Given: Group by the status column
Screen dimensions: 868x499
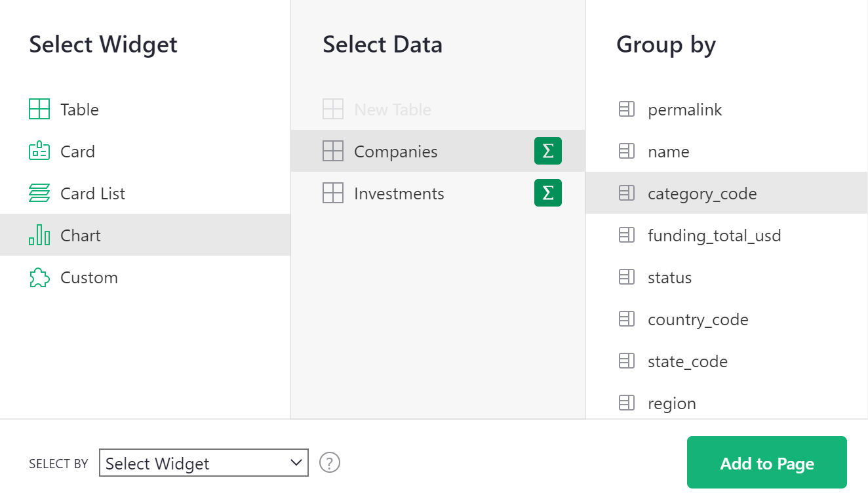Looking at the screenshot, I should tap(669, 277).
